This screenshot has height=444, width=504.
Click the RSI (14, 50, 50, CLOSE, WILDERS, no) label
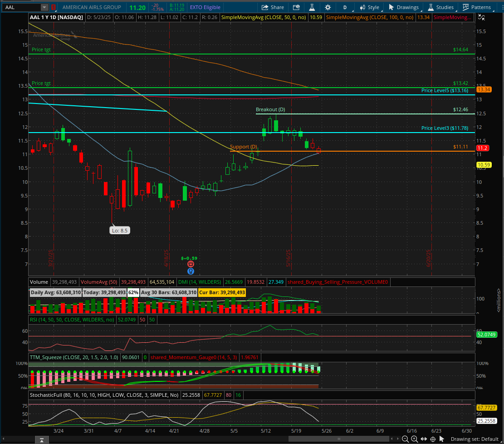(x=72, y=320)
